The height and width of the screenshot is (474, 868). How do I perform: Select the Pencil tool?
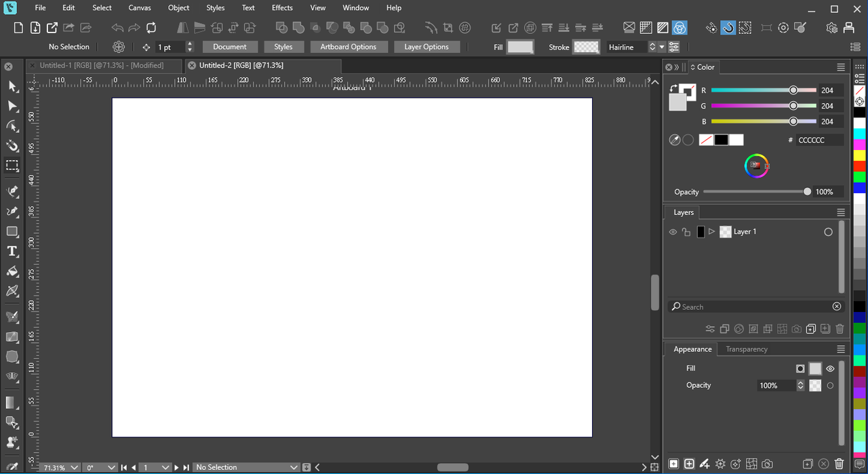click(12, 212)
